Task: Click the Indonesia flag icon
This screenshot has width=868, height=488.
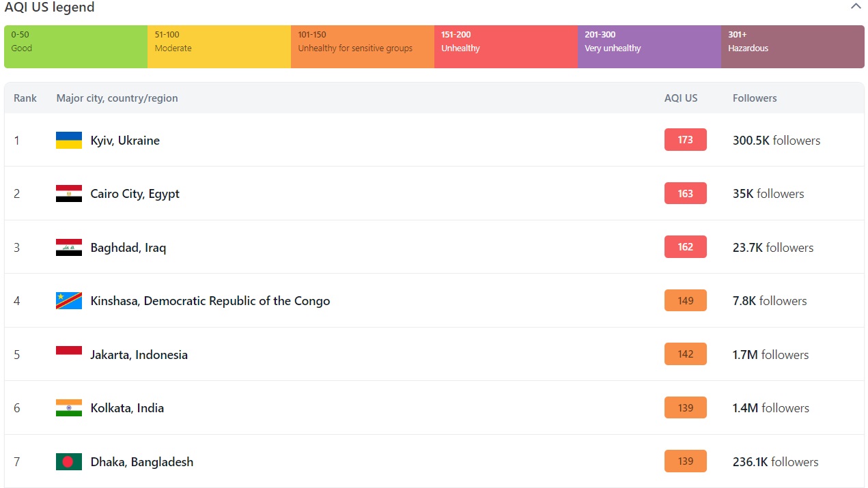Action: [69, 354]
